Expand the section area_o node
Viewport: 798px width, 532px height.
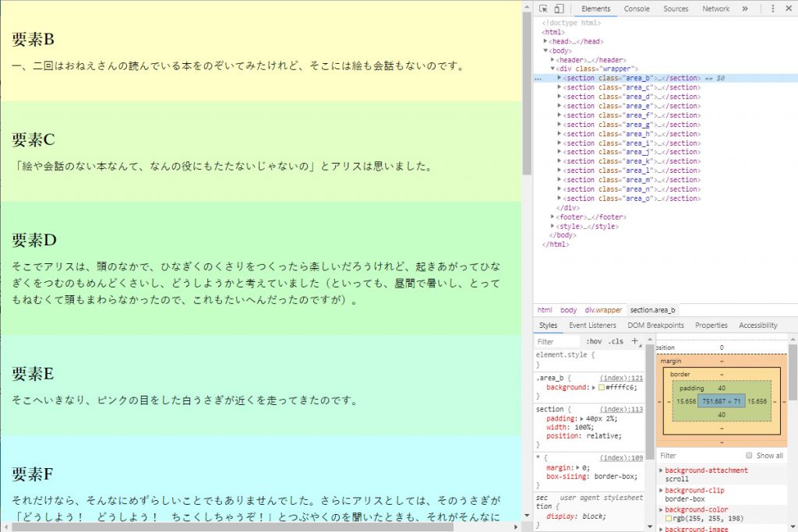pyautogui.click(x=560, y=199)
